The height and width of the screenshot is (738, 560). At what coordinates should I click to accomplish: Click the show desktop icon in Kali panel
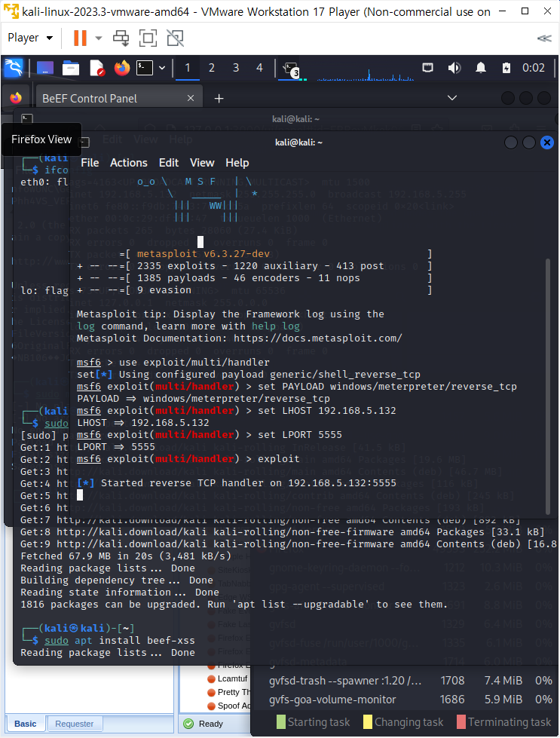click(x=45, y=68)
